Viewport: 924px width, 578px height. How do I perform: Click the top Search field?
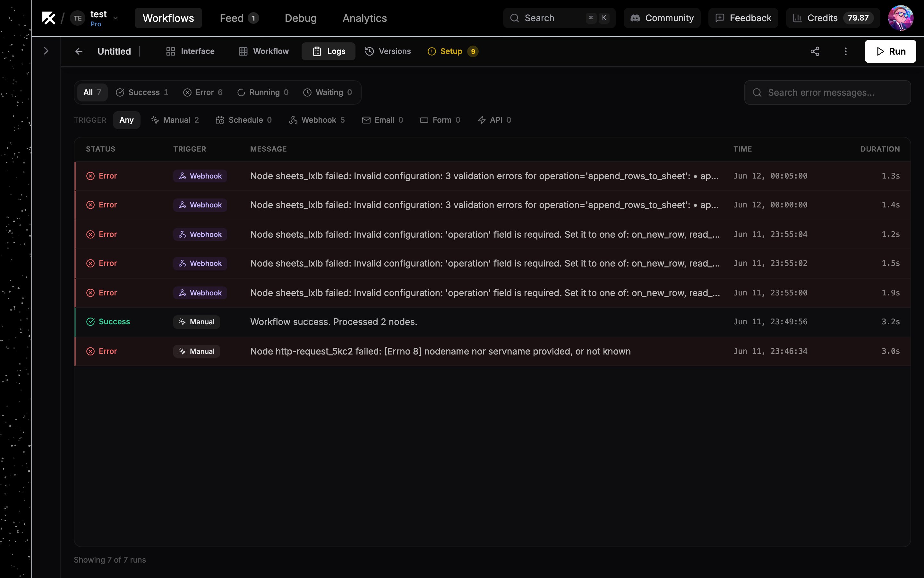(x=559, y=18)
